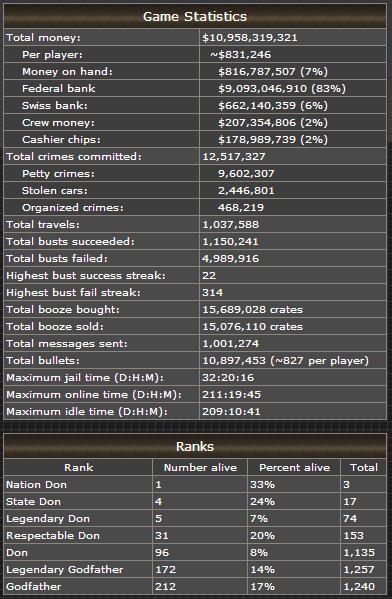This screenshot has height=599, width=392.
Task: Click the Total column header
Action: tap(364, 468)
